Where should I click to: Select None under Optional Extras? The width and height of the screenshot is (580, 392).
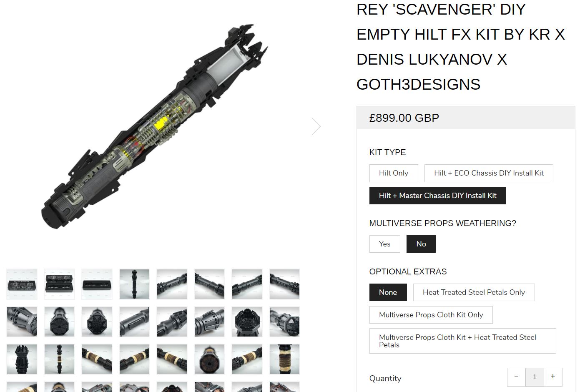pyautogui.click(x=388, y=292)
